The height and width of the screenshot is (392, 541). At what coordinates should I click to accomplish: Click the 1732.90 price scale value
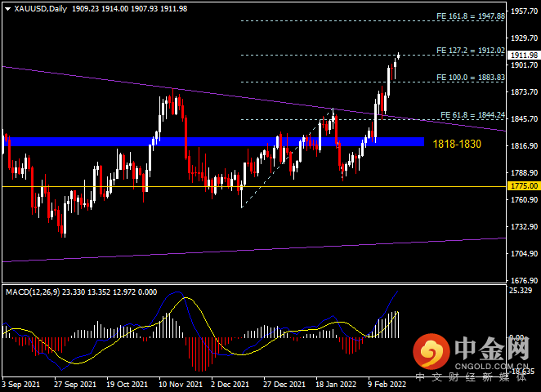click(524, 226)
